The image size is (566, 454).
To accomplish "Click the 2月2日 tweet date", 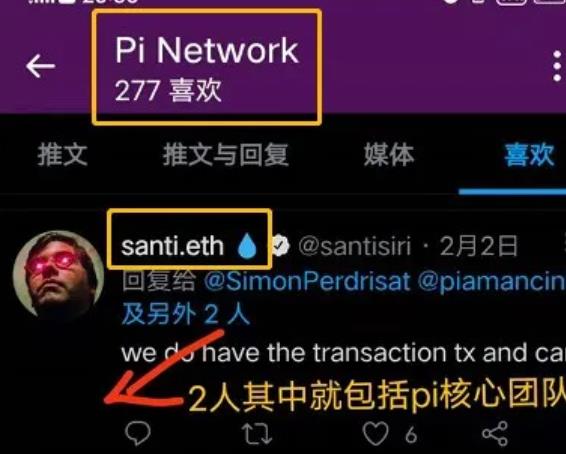I will pyautogui.click(x=479, y=246).
